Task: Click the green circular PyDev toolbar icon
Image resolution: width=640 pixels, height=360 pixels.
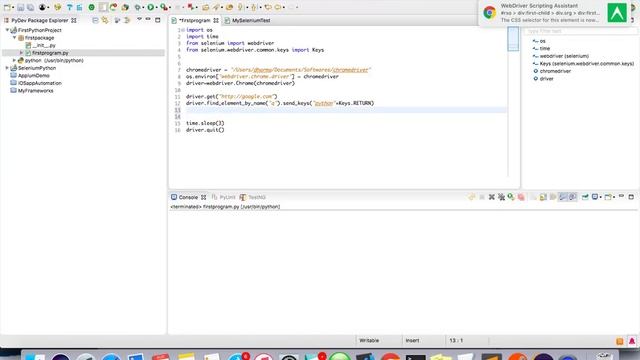Action: tap(91, 7)
